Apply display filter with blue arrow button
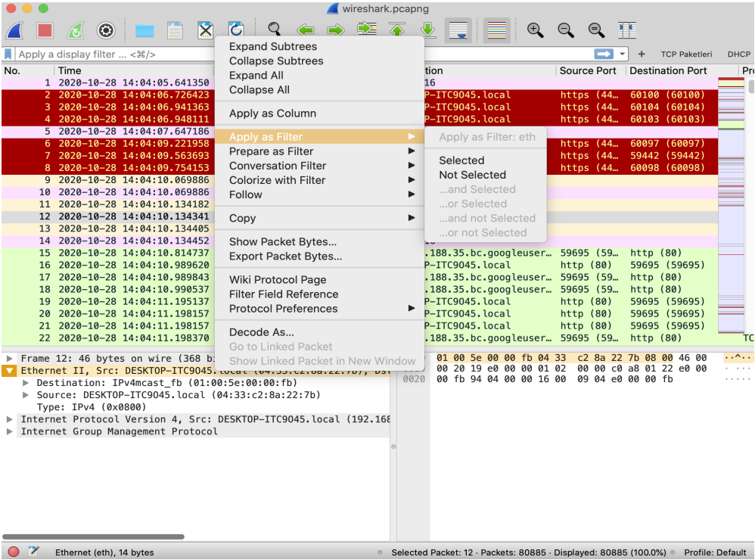This screenshot has height=560, width=755. pyautogui.click(x=604, y=54)
